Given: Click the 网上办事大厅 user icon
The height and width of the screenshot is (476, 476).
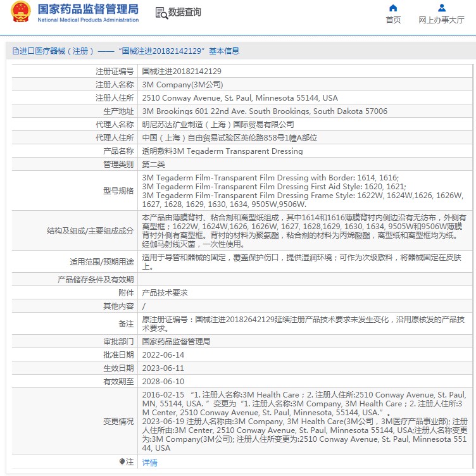Looking at the screenshot, I should [442, 8].
